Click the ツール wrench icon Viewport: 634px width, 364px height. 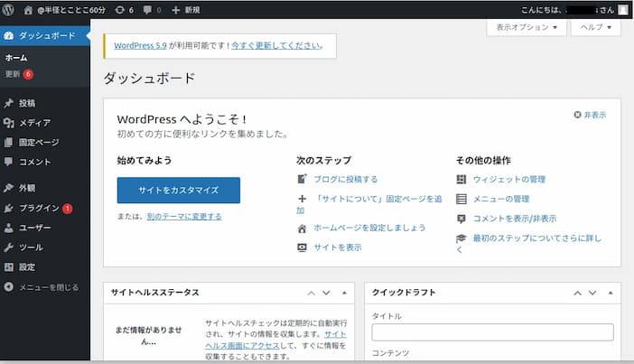click(x=8, y=247)
